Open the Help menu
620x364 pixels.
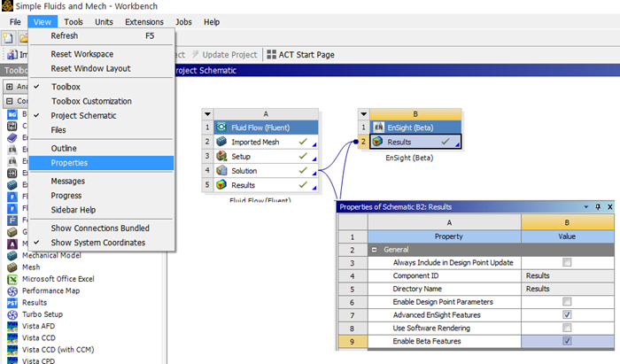[212, 22]
